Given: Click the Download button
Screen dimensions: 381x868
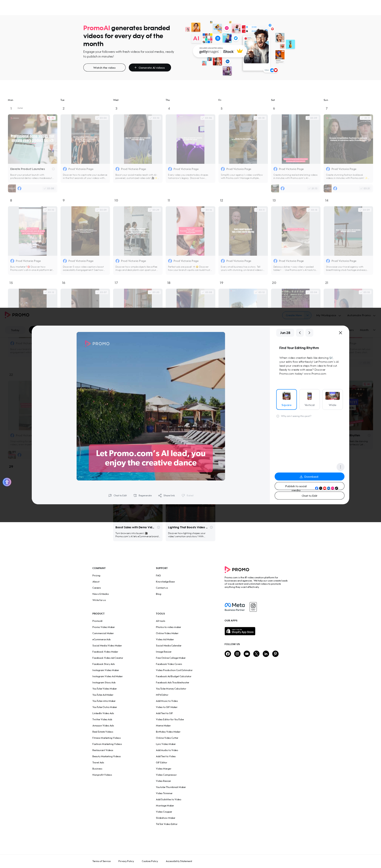Looking at the screenshot, I should 309,476.
